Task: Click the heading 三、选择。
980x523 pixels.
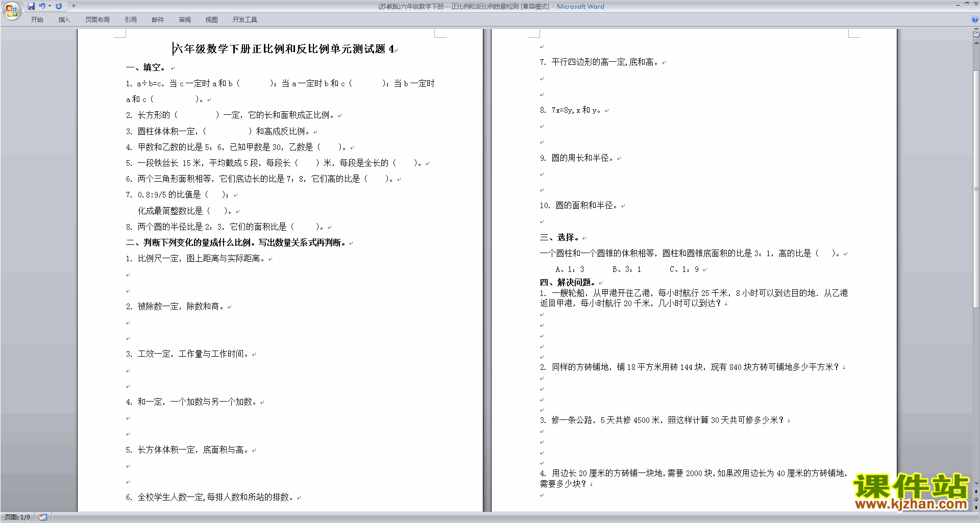Action: click(x=559, y=237)
